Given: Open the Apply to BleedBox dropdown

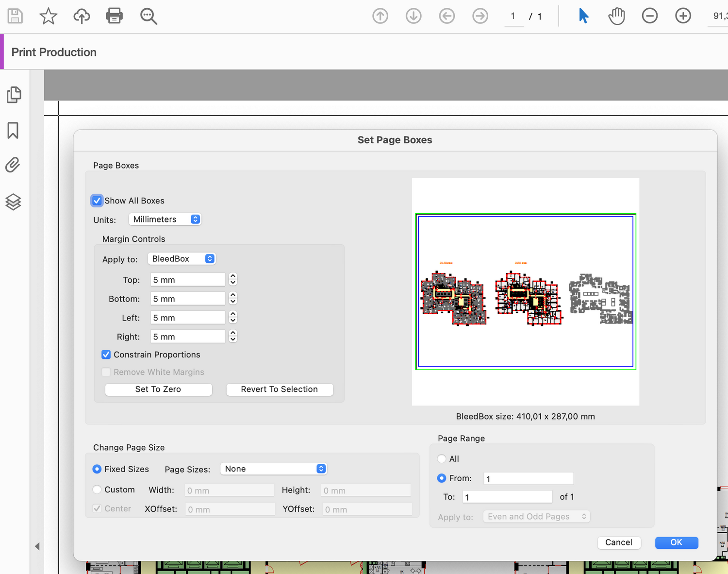Looking at the screenshot, I should pos(182,259).
